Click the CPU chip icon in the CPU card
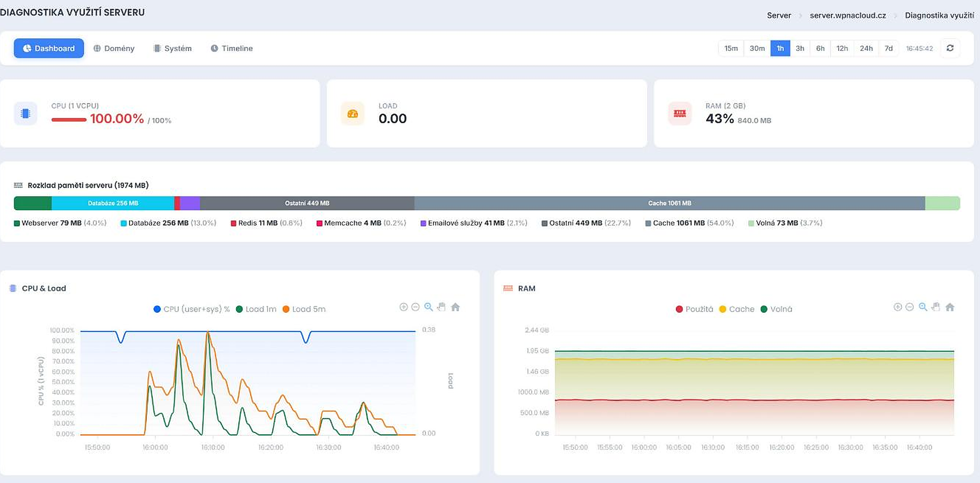Viewport: 980px width, 483px height. (25, 114)
